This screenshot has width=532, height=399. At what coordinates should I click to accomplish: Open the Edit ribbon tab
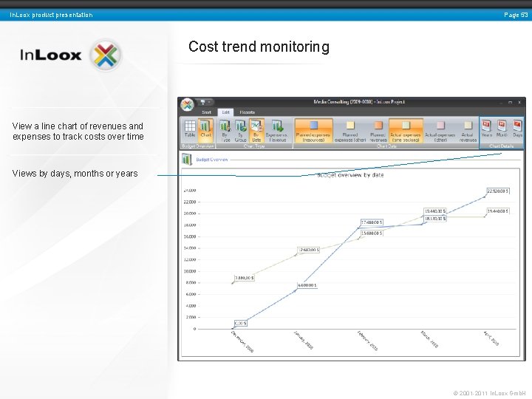[x=225, y=112]
